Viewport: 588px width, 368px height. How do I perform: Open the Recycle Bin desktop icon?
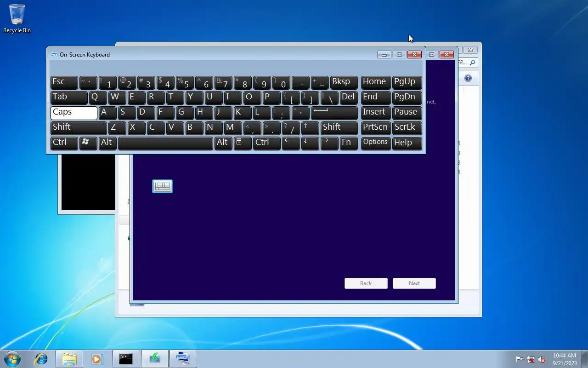(17, 19)
